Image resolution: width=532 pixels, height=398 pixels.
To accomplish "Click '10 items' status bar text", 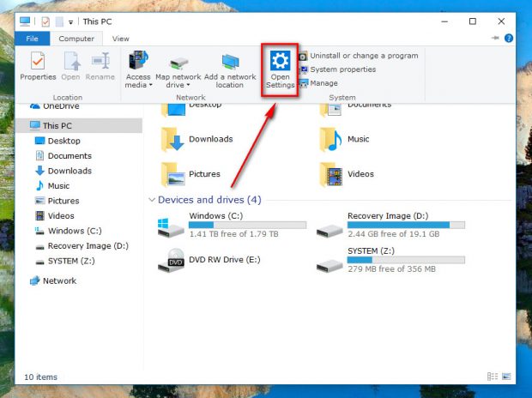I will tap(40, 377).
